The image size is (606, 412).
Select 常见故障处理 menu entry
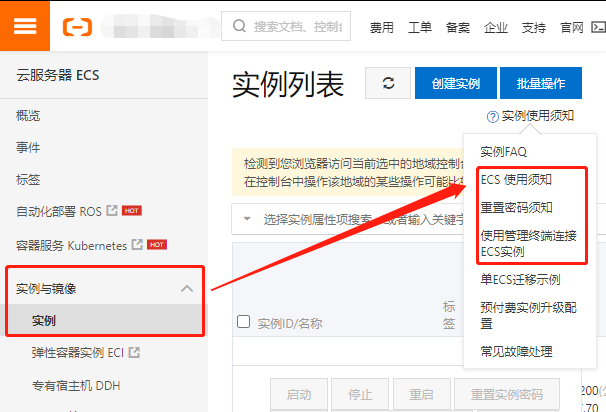click(516, 351)
